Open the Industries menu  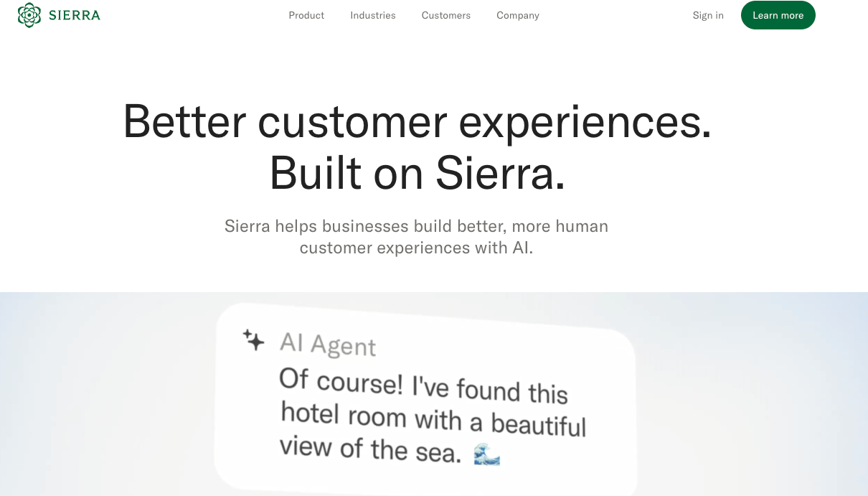point(373,15)
